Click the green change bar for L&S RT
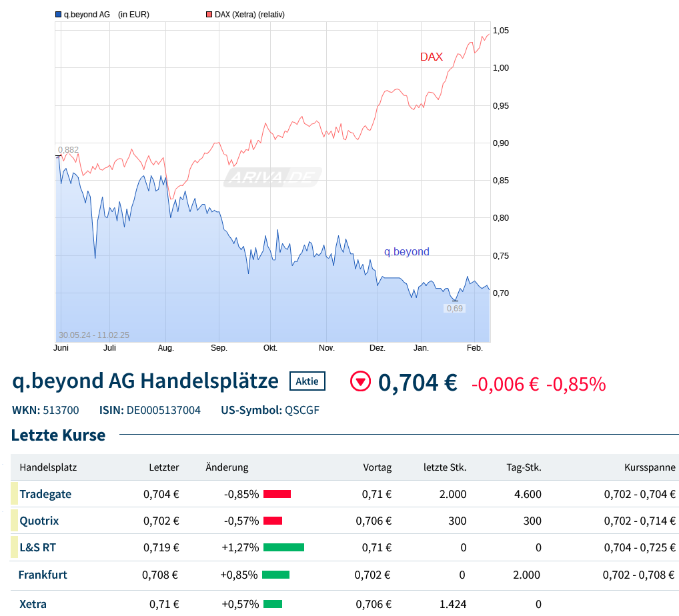Screen dimensions: 679x616 pyautogui.click(x=283, y=547)
